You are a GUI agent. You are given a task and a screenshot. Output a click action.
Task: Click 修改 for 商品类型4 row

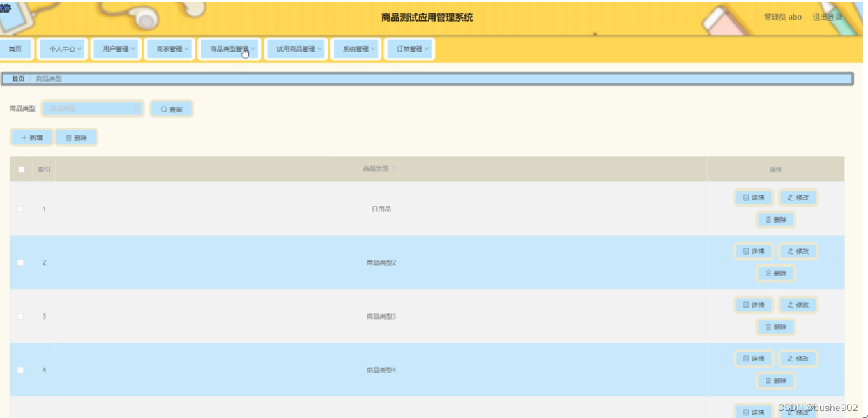click(x=798, y=359)
